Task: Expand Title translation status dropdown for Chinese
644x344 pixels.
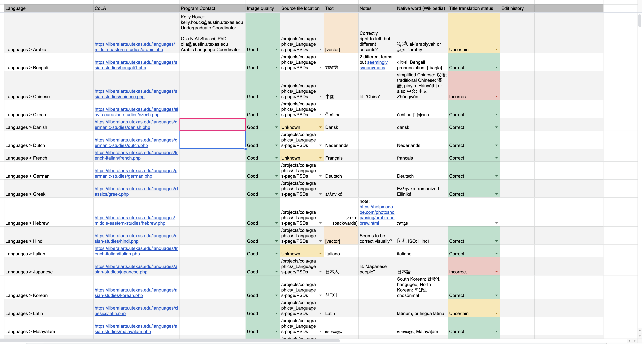Action: (x=496, y=97)
